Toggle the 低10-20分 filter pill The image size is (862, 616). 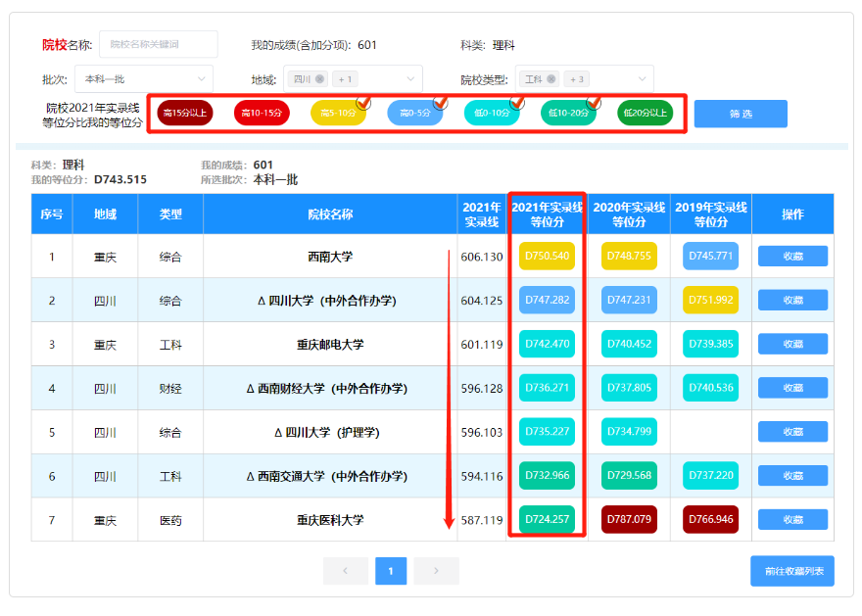[x=568, y=114]
